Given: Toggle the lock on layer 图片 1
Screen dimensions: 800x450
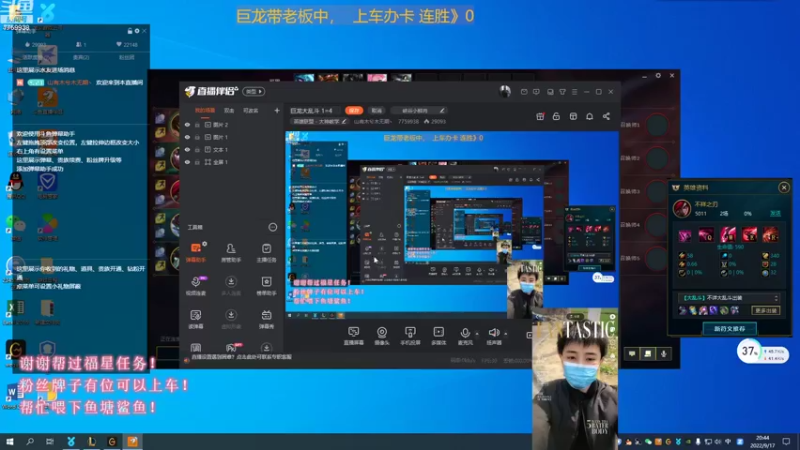Looking at the screenshot, I should (x=197, y=137).
